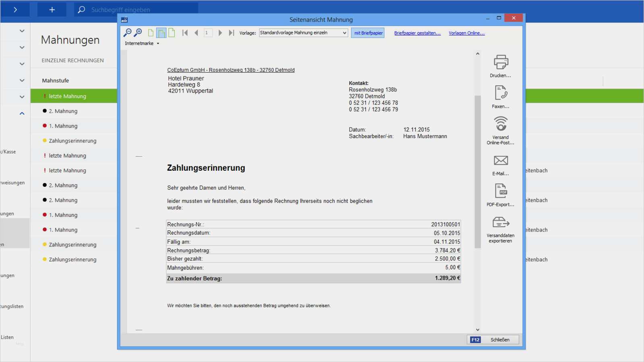Close the Seitenansicht Mahnung dialog
644x362 pixels.
tap(514, 18)
